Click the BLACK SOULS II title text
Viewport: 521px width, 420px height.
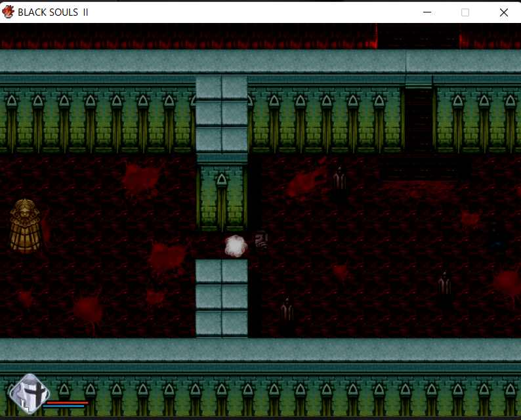tap(53, 12)
